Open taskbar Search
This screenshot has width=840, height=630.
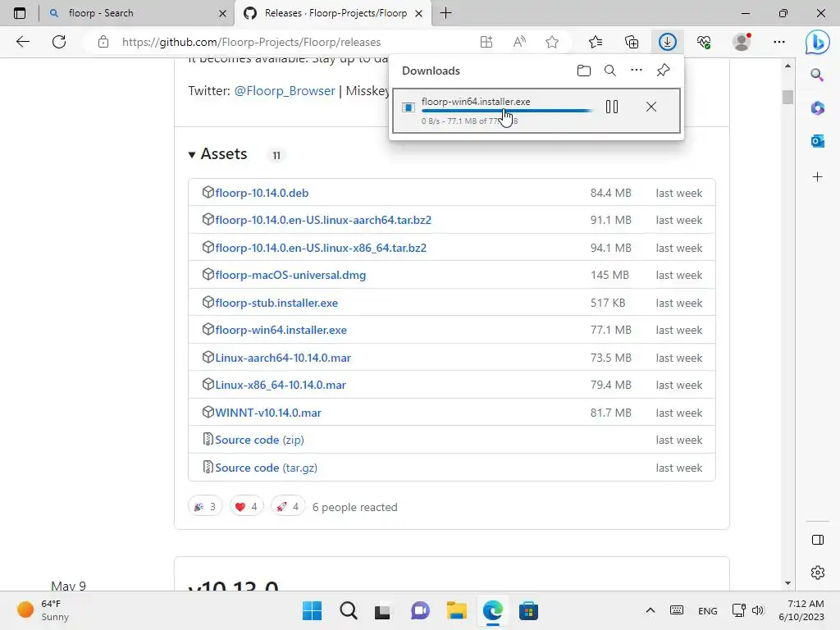[348, 610]
